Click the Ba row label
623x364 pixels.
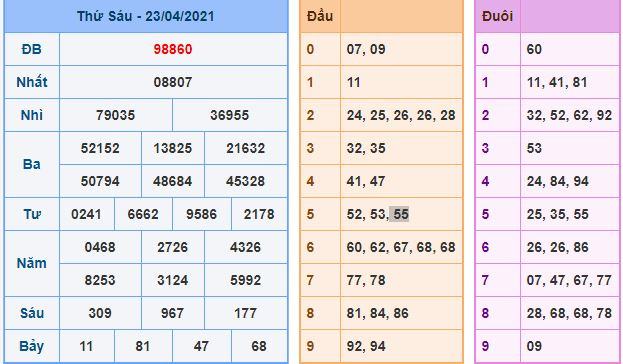click(x=32, y=164)
